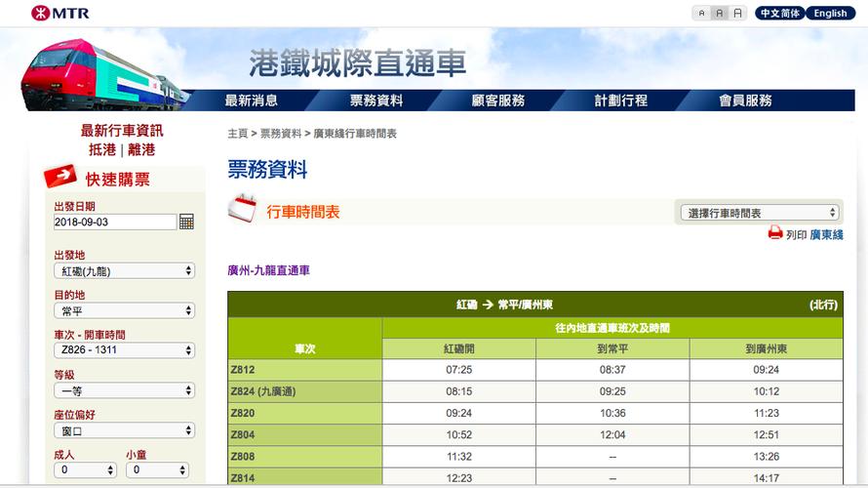Open the 會員服務 menu
The width and height of the screenshot is (868, 488).
tap(746, 101)
